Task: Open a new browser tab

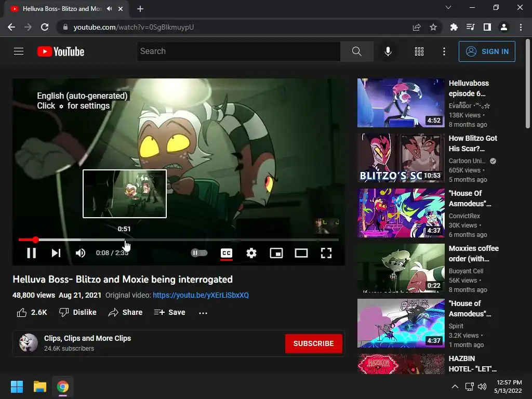Action: click(x=140, y=9)
